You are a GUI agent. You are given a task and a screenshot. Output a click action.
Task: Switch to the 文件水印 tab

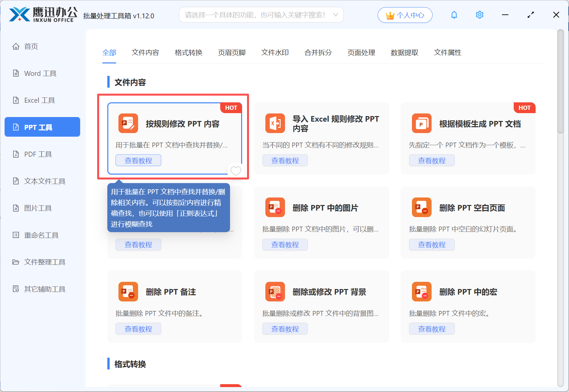[275, 53]
